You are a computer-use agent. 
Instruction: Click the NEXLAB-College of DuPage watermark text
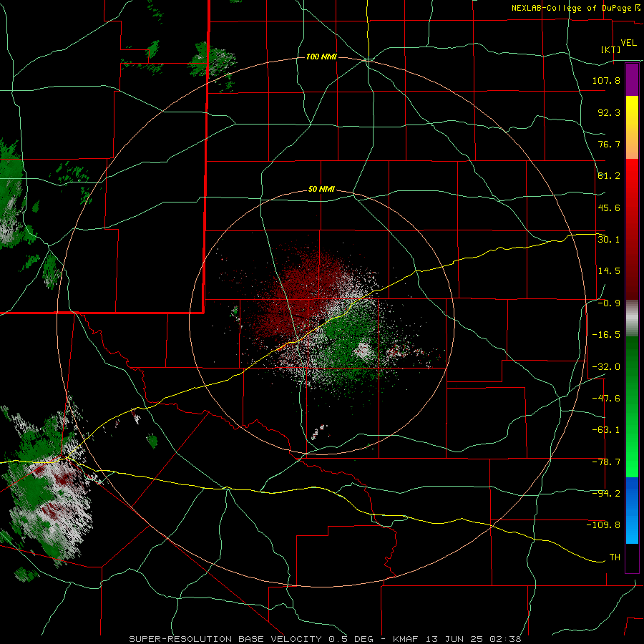[571, 8]
